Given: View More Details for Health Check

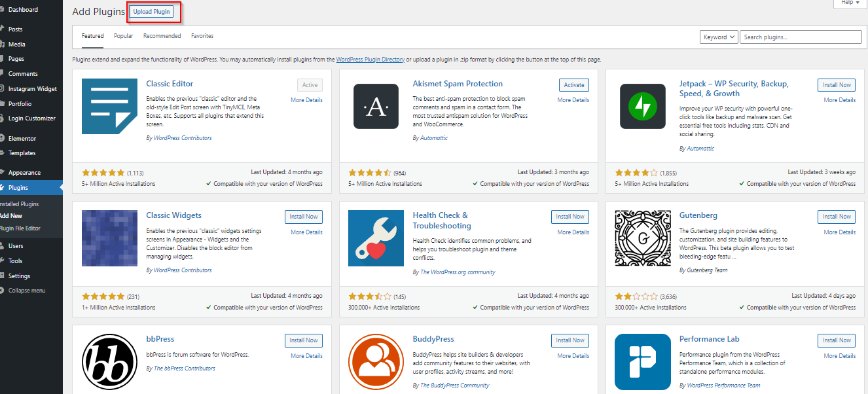Looking at the screenshot, I should point(573,232).
